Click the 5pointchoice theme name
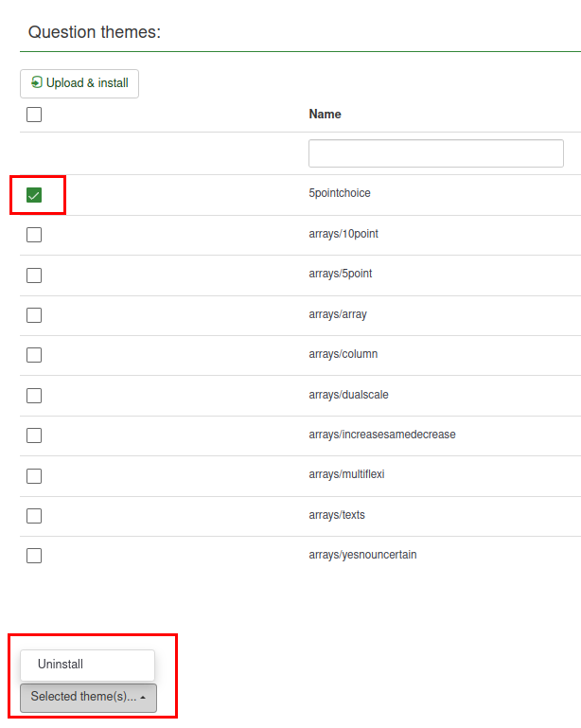Screen dimensions: 581x728 pos(340,193)
